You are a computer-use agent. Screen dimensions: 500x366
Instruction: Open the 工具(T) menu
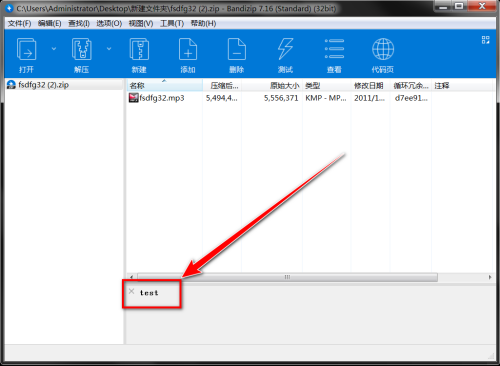(x=172, y=23)
